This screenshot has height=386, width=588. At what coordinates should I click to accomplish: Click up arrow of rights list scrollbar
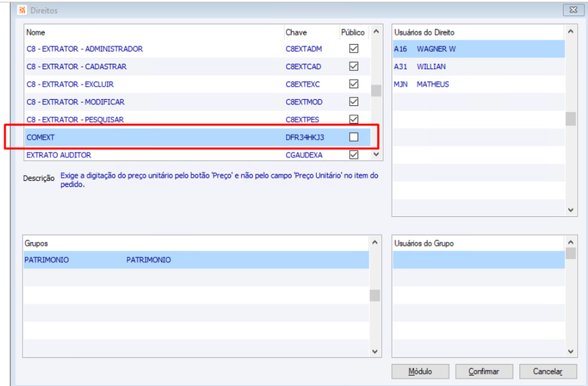pyautogui.click(x=376, y=32)
